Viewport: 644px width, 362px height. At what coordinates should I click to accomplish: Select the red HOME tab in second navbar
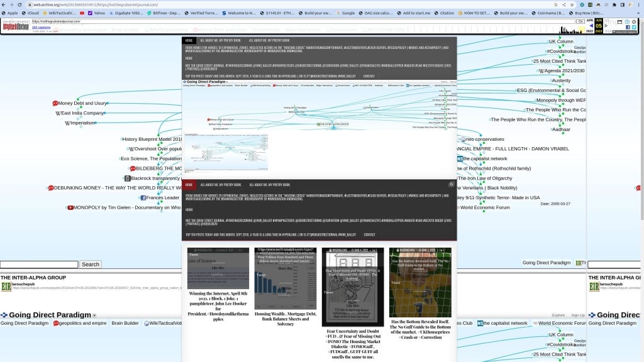point(189,185)
